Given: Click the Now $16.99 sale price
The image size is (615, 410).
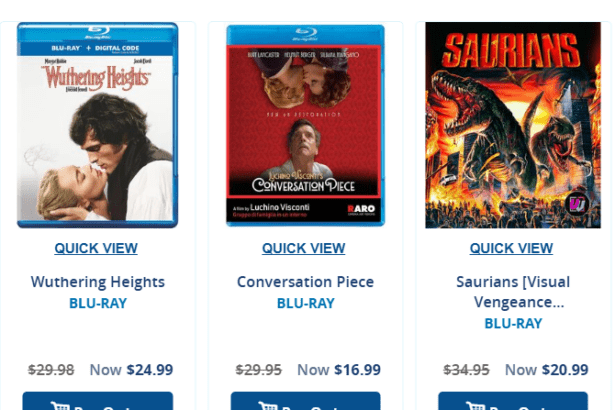Looking at the screenshot, I should [339, 370].
